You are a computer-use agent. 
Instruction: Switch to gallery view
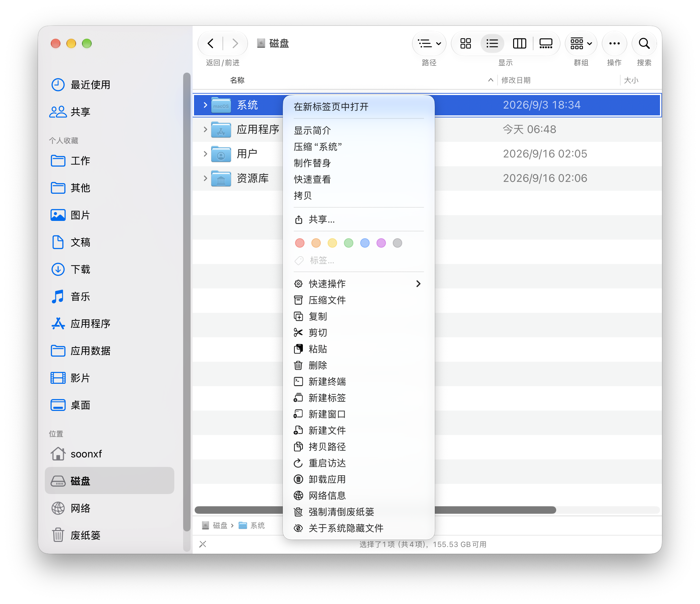(546, 43)
